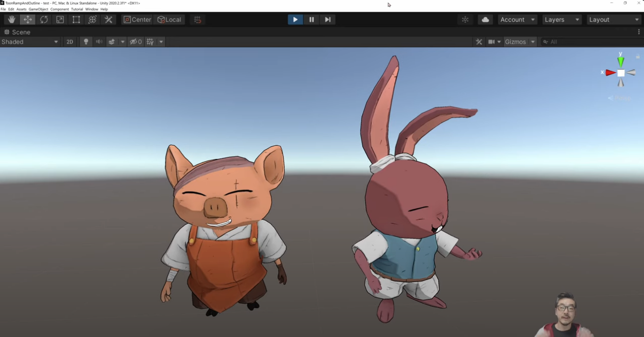Toggle grid snapping icon

click(x=198, y=19)
